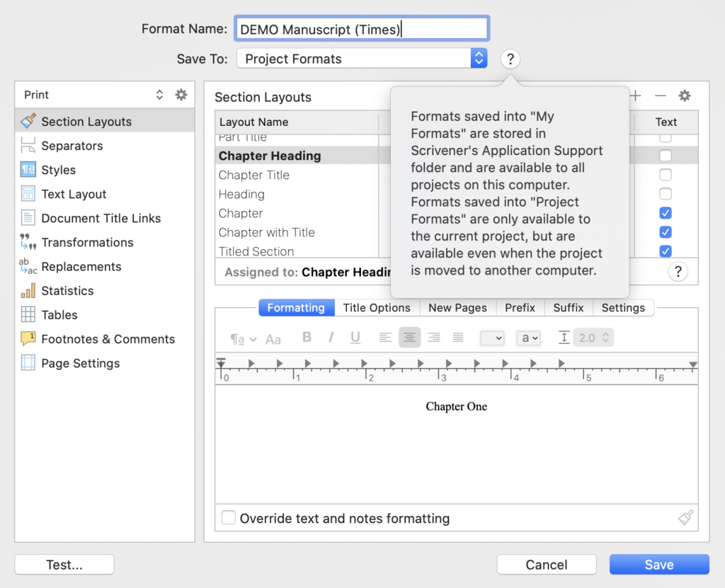The height and width of the screenshot is (588, 725).
Task: Click the paintbrush icon near Override checkbox
Action: [x=685, y=517]
